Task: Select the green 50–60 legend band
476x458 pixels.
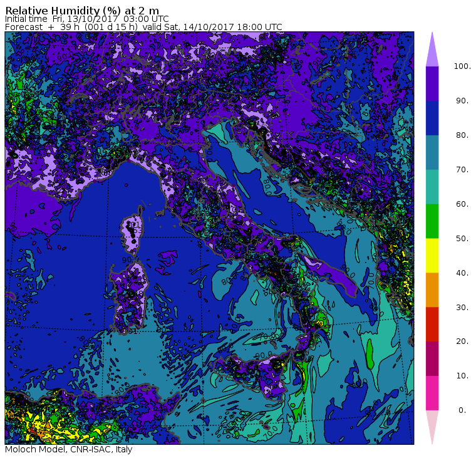Action: (x=432, y=221)
